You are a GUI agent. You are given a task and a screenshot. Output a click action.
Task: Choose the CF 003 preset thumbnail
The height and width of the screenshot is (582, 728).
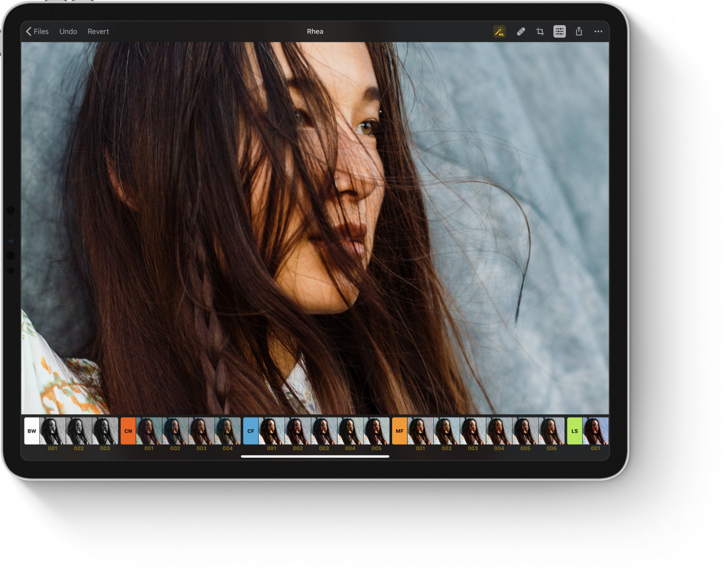pyautogui.click(x=324, y=431)
